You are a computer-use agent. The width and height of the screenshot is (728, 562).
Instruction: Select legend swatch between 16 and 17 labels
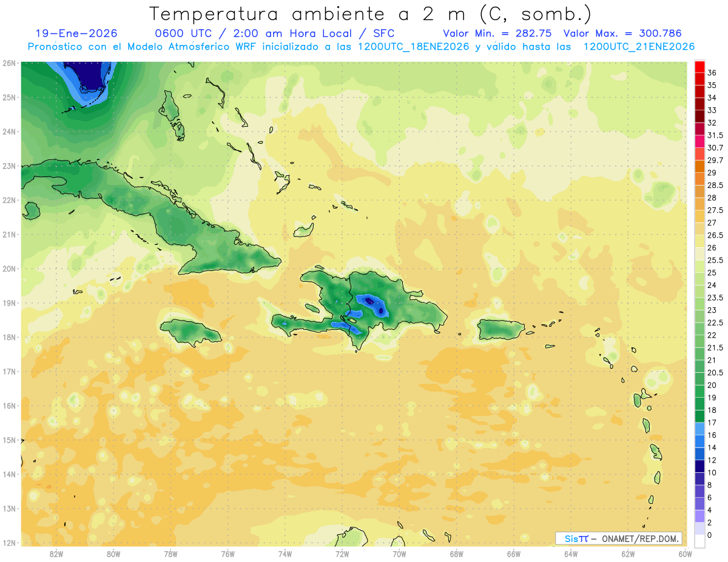tap(699, 429)
